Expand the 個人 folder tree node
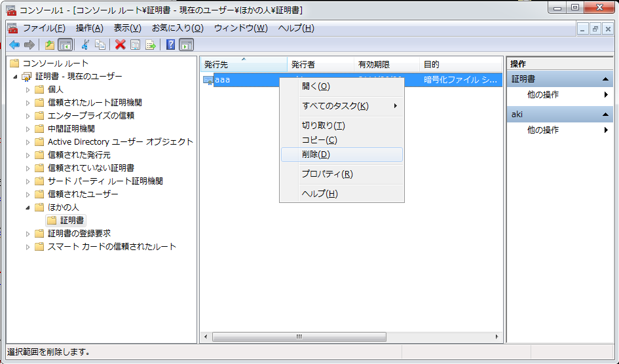 [28, 90]
